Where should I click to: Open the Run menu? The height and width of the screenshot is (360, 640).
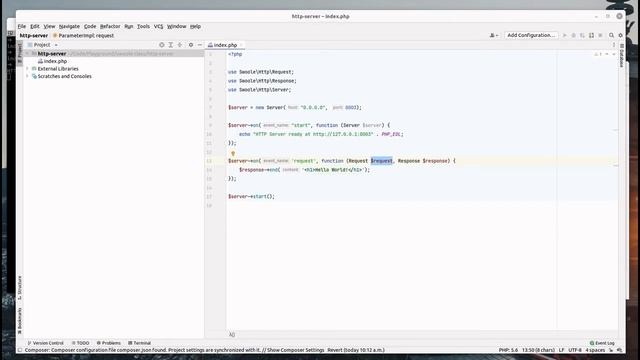tap(129, 26)
